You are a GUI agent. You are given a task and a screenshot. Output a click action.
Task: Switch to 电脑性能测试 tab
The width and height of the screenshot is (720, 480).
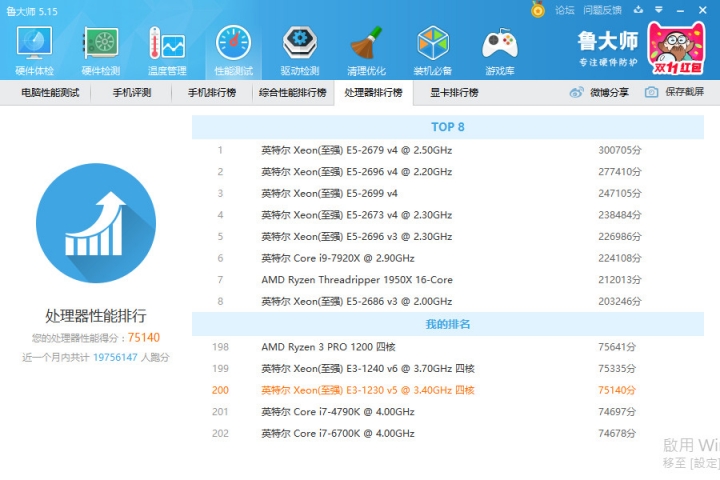(50, 93)
